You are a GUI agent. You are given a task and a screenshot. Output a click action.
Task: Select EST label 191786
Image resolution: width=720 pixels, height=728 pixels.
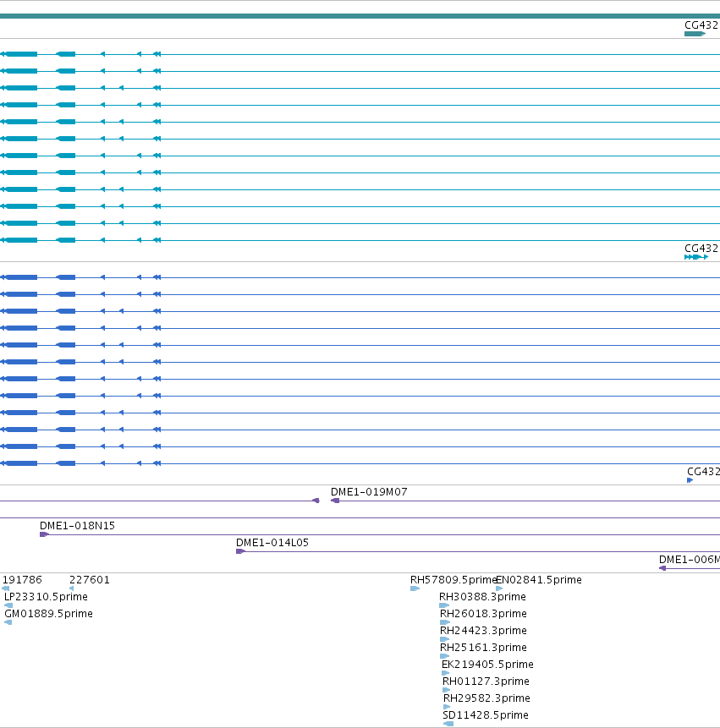click(x=22, y=580)
